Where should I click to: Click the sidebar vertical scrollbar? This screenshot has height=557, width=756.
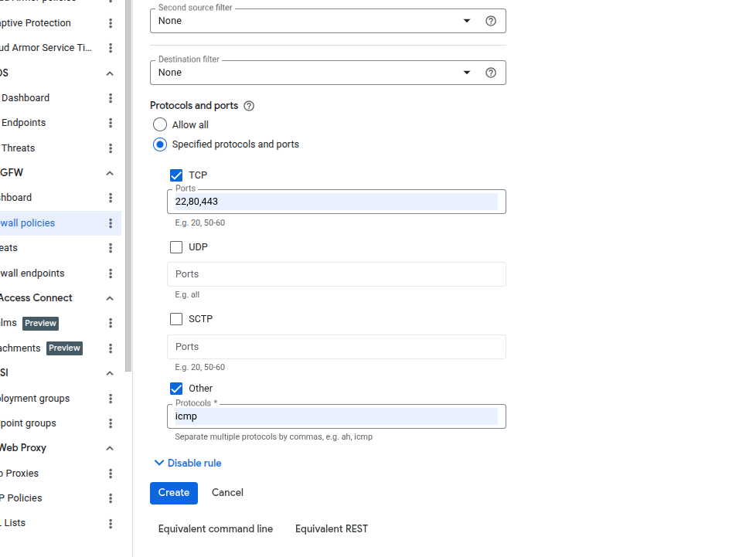coord(128,185)
